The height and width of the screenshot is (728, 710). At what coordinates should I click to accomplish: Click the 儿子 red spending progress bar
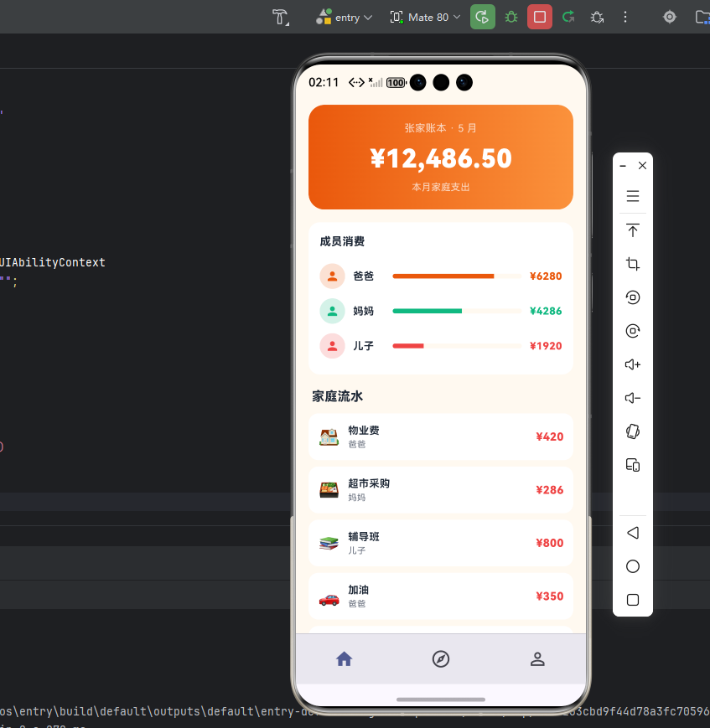tap(457, 346)
